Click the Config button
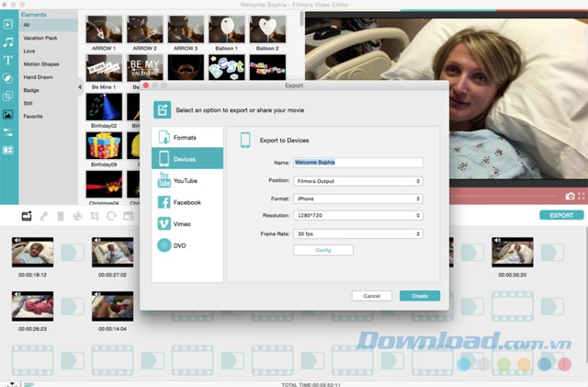 click(322, 250)
